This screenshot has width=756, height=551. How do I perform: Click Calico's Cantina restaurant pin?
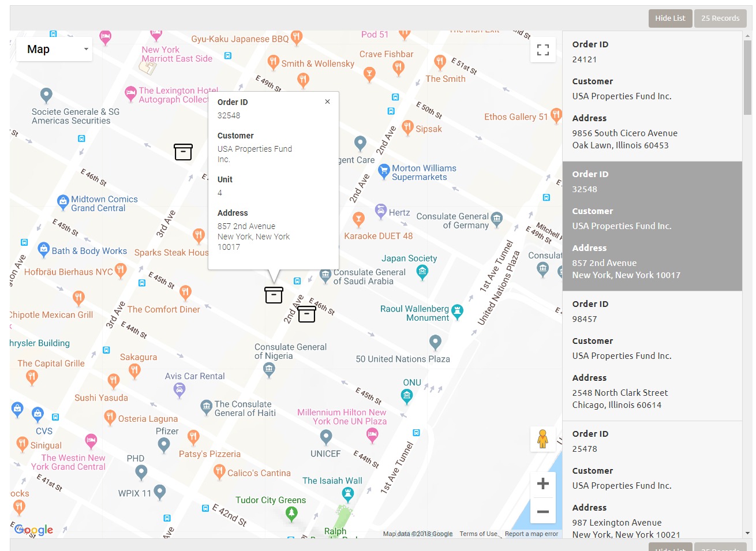219,472
